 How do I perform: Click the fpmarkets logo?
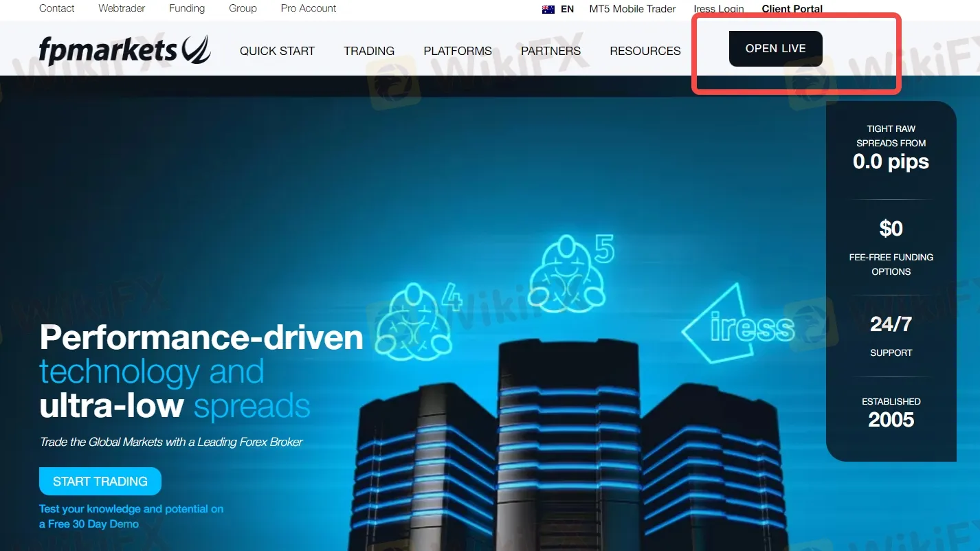[124, 50]
